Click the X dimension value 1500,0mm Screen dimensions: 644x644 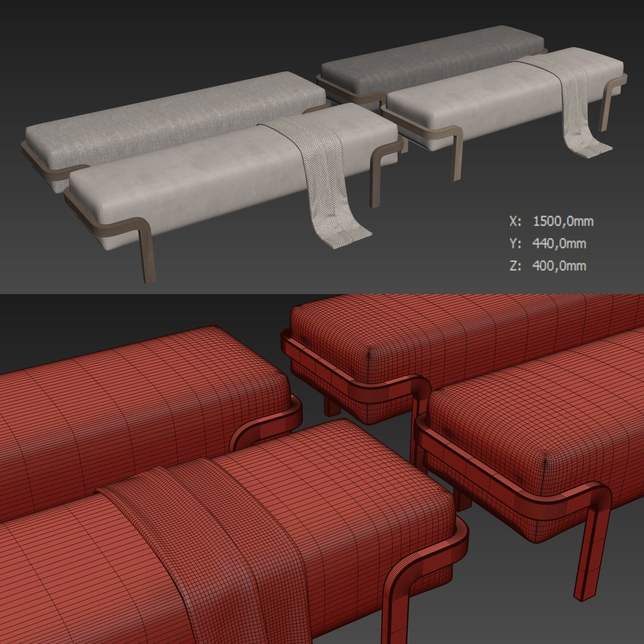tap(563, 221)
